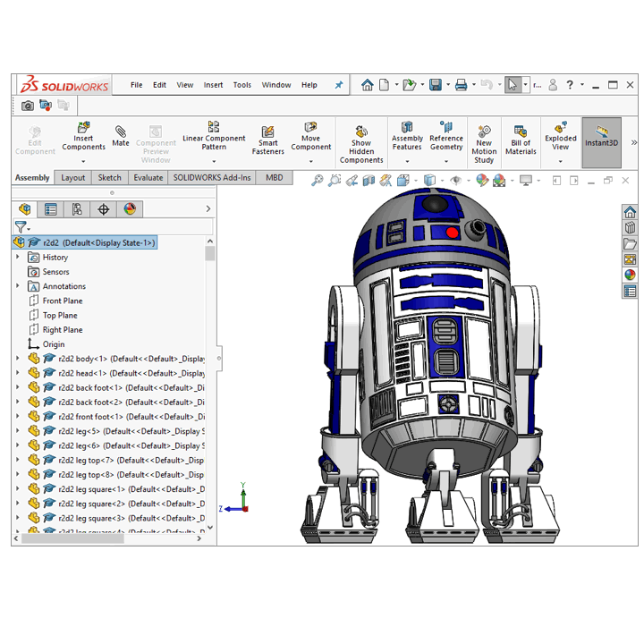Open Exploded View dropdown arrow
The image size is (644, 644).
tap(560, 161)
